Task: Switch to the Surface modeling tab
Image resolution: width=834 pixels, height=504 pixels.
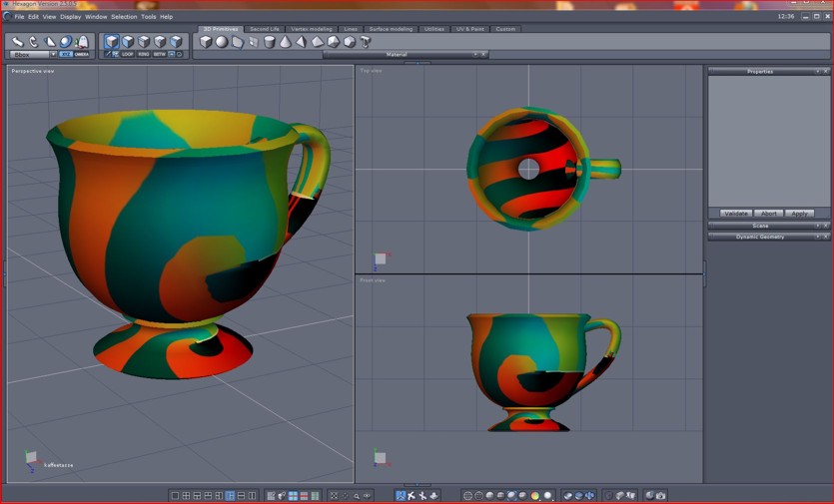Action: pyautogui.click(x=391, y=29)
